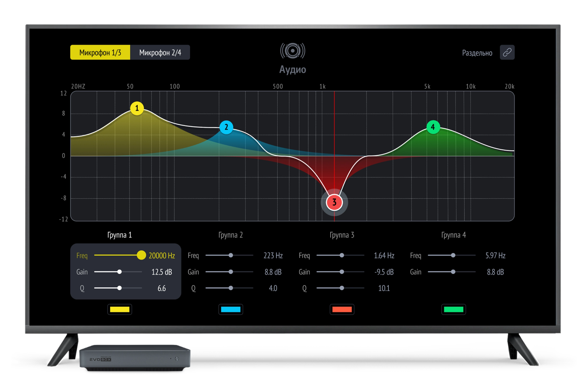This screenshot has width=588, height=383.
Task: Click Группа 3 Q slider handle
Action: click(x=342, y=288)
